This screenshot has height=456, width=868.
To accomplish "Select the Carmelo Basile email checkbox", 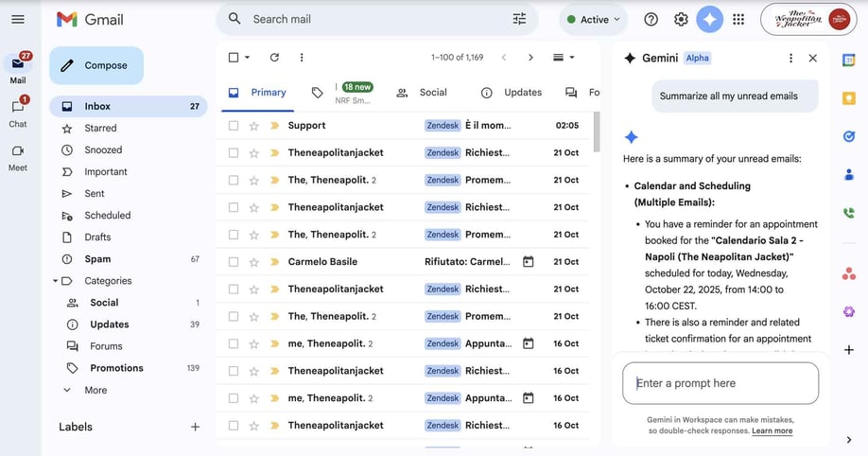I will point(234,262).
